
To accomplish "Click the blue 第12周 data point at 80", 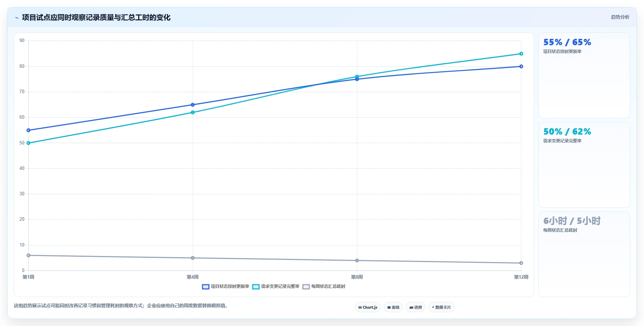I will click(521, 66).
